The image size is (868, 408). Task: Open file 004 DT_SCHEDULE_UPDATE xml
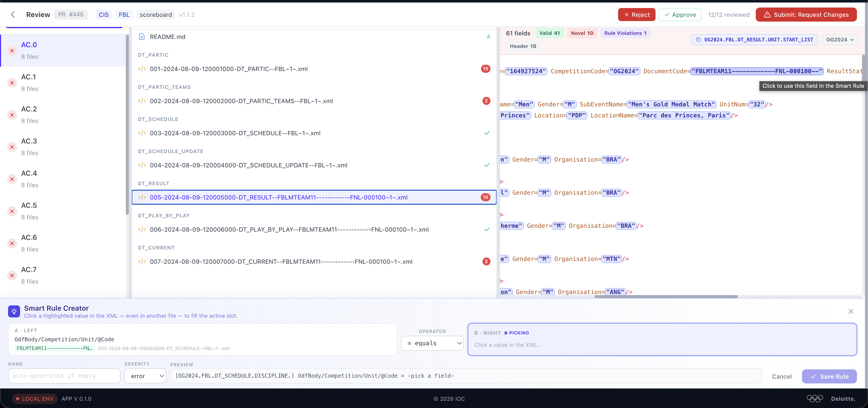pos(314,165)
